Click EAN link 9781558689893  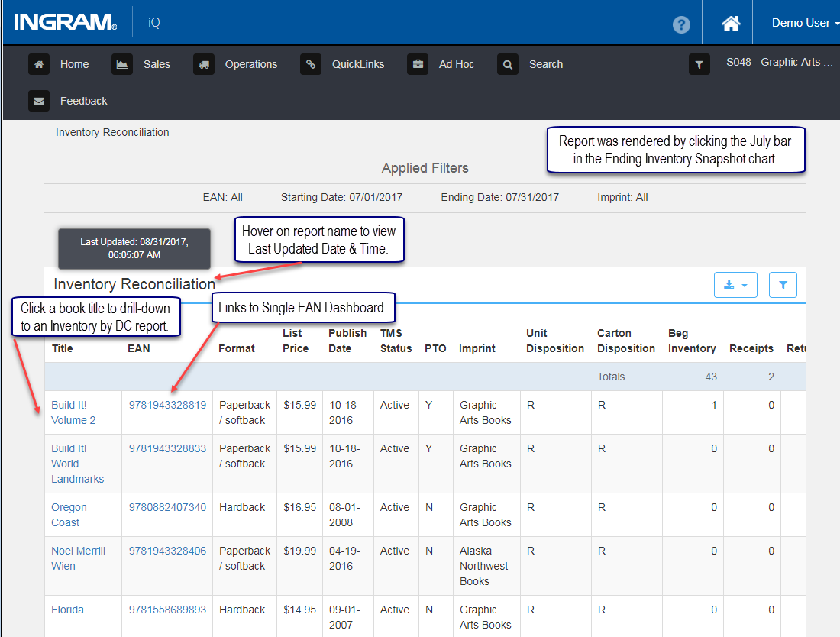(x=167, y=610)
